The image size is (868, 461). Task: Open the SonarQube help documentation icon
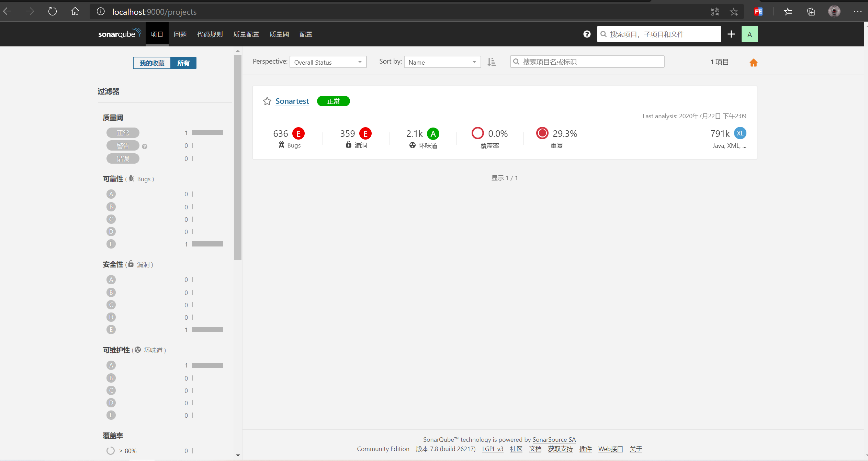[587, 34]
